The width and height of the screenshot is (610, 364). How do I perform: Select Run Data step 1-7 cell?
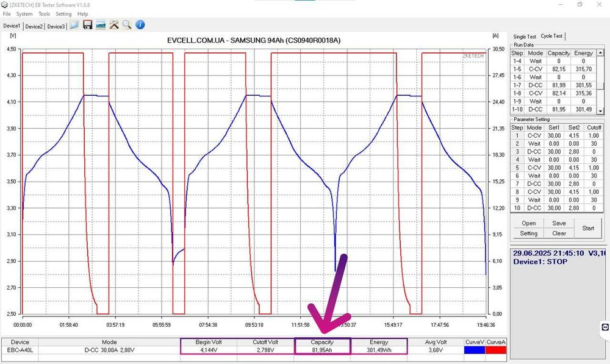point(517,85)
